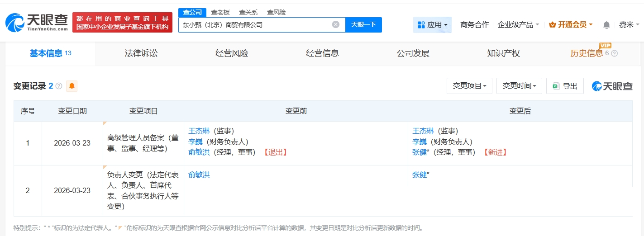Expand the 变更时间 filter dropdown
644x236 pixels.
[519, 86]
